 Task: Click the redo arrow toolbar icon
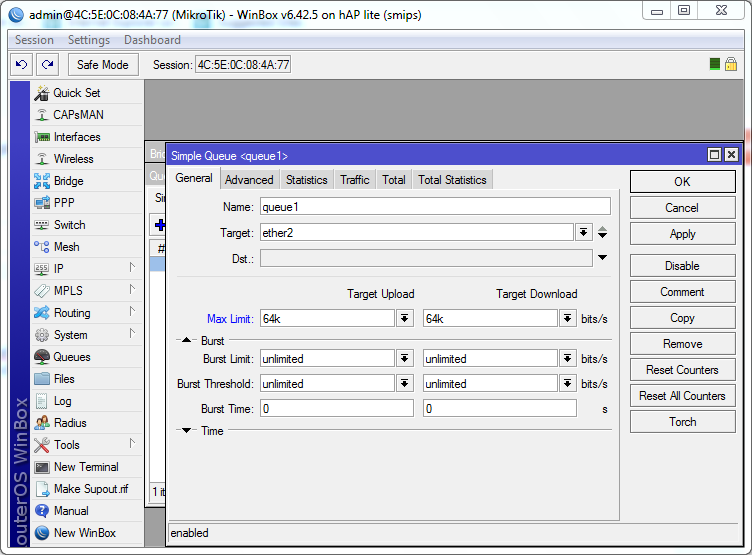47,64
